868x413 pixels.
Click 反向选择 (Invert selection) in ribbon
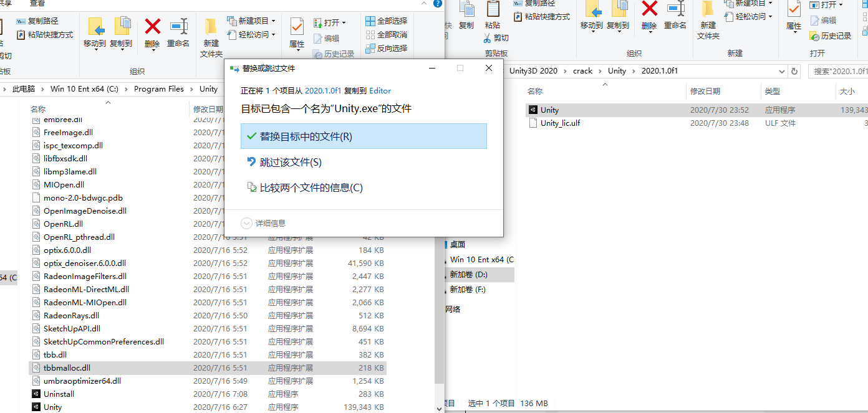[x=386, y=48]
